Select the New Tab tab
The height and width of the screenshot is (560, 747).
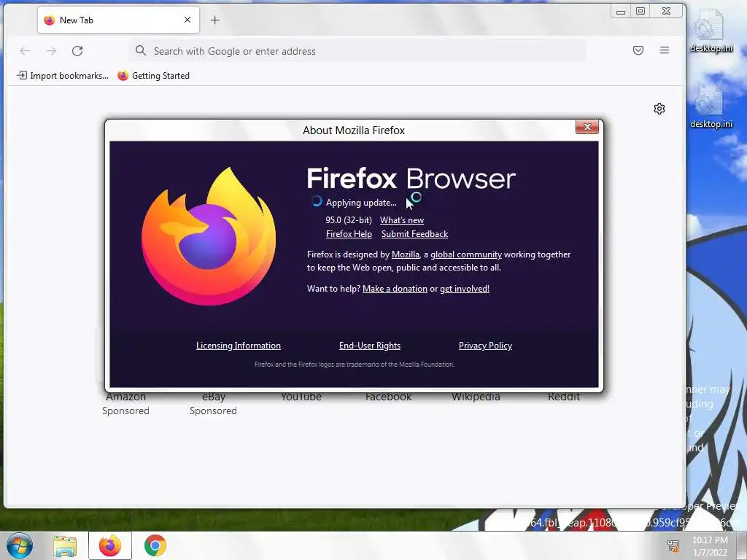click(x=119, y=20)
